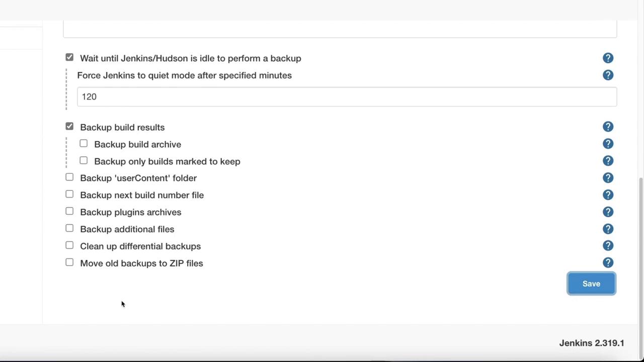Image resolution: width=644 pixels, height=362 pixels.
Task: Open help for Backup only builds marked to keep
Action: [608, 161]
